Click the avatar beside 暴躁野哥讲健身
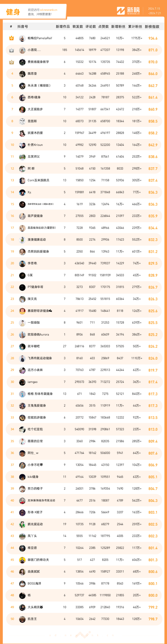This screenshot has height=644, width=167. click(x=22, y=311)
